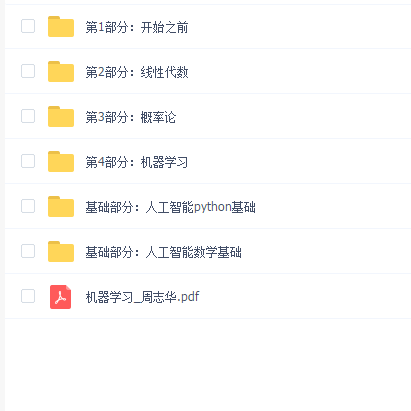Click the red PDF file icon
The image size is (411, 411).
point(60,297)
